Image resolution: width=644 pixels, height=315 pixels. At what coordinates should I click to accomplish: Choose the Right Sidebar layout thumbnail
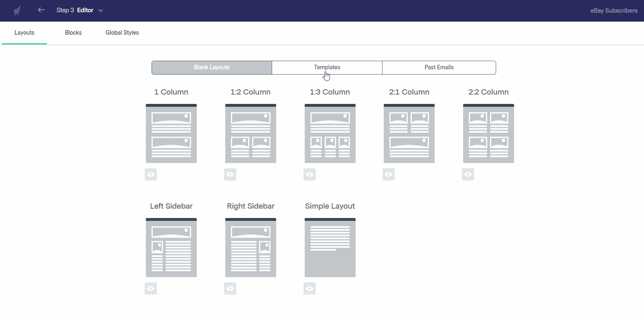click(x=251, y=248)
